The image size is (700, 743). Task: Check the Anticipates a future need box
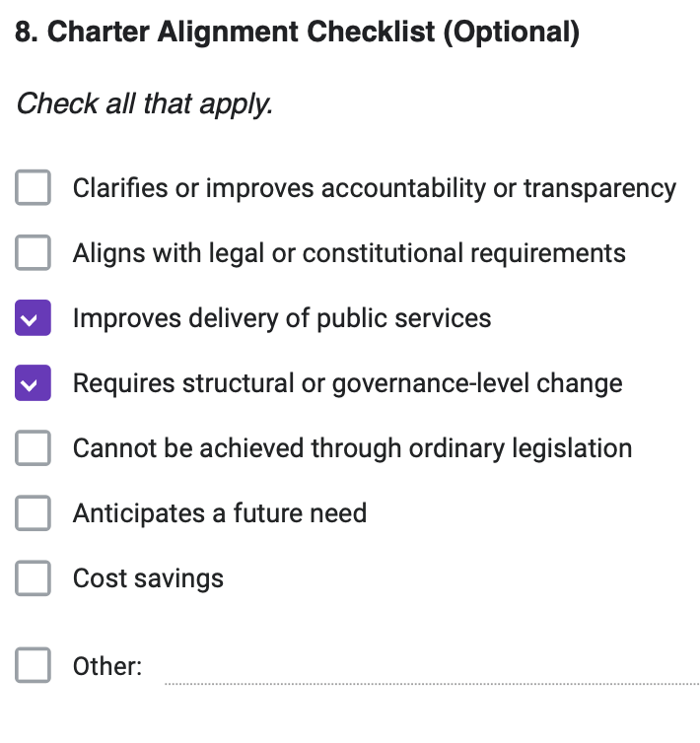[x=33, y=513]
